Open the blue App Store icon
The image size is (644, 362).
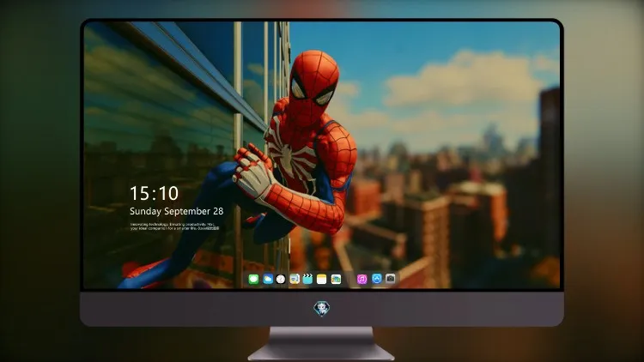click(x=377, y=279)
